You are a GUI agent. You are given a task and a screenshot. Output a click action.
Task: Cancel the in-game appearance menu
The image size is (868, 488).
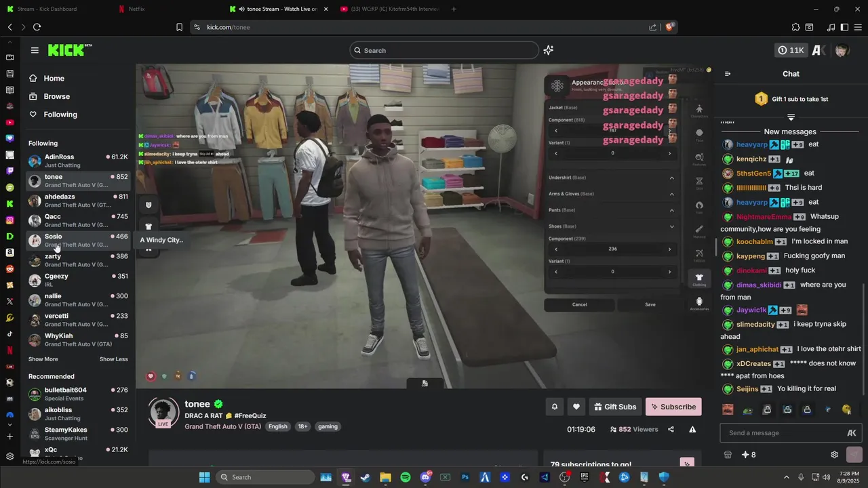[579, 304]
